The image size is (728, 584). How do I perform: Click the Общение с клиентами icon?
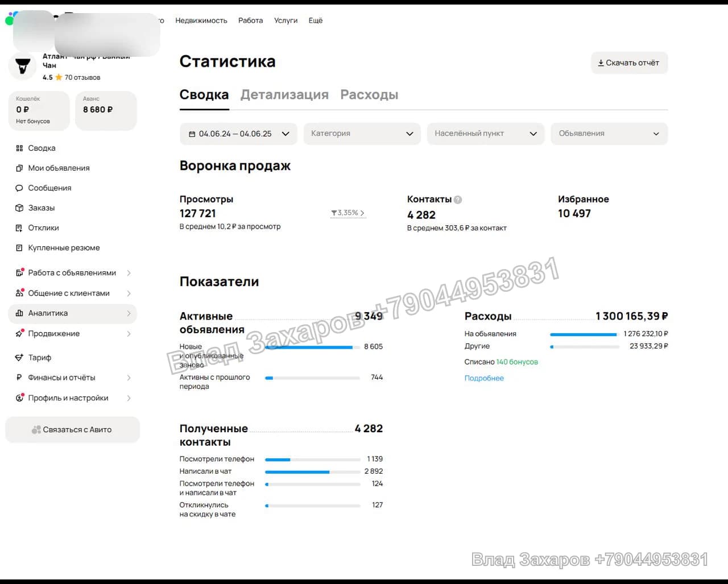pos(20,293)
